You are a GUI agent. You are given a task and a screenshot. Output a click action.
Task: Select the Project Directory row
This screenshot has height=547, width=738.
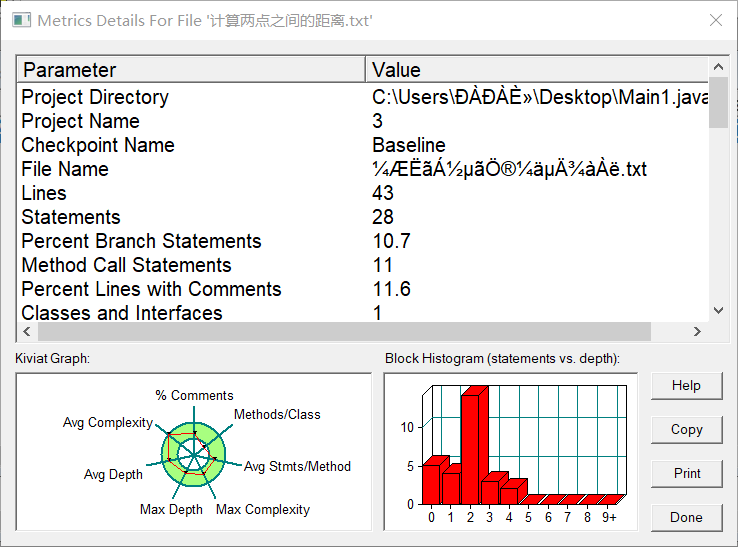click(362, 97)
